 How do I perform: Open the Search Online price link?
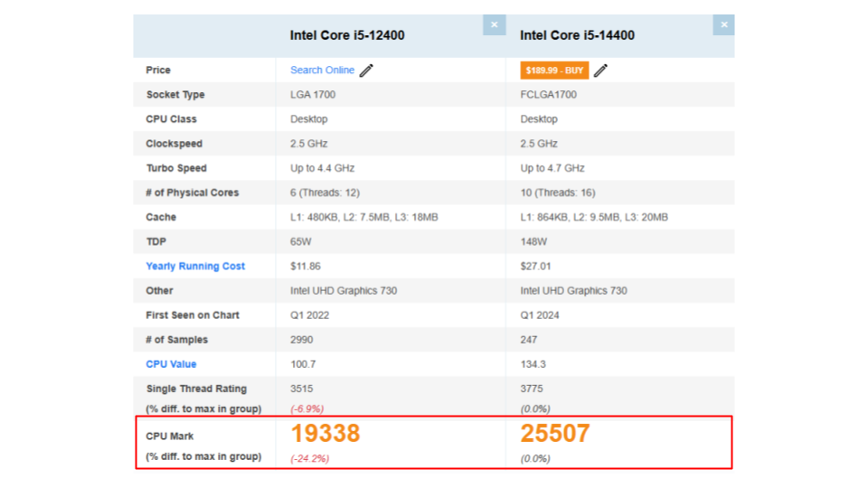coord(322,70)
